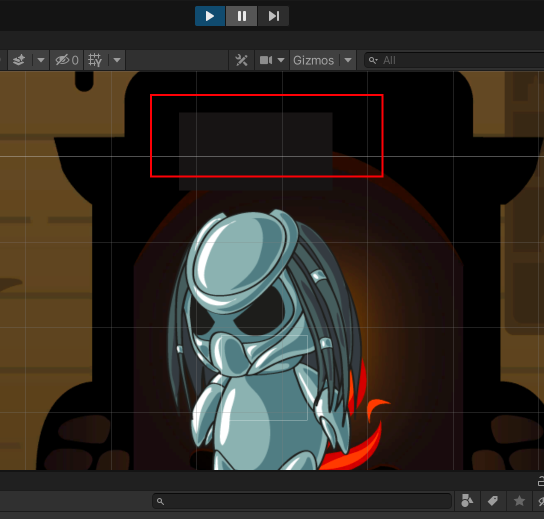Screen dimensions: 544x519
Task: Toggle the Pause button
Action: [241, 16]
